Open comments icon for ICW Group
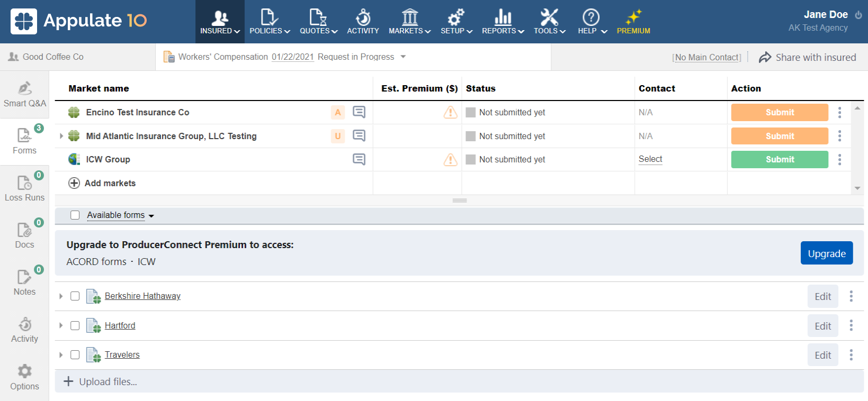 click(x=359, y=159)
